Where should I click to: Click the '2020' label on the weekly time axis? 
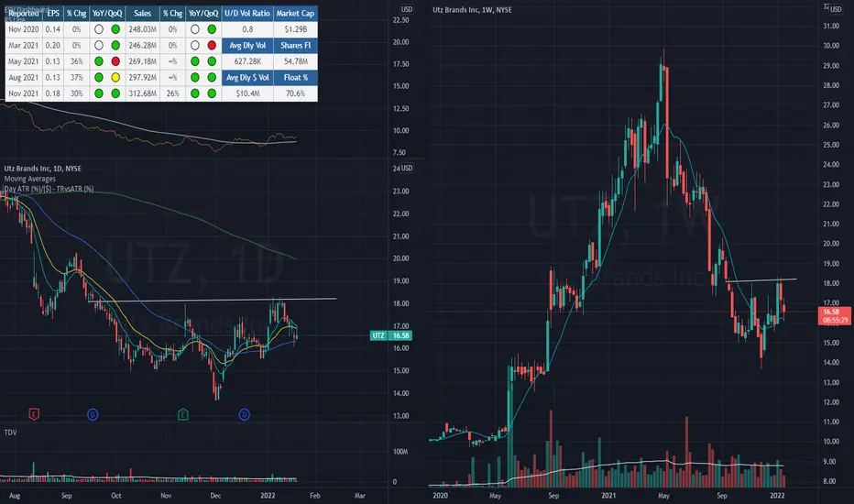pos(440,495)
